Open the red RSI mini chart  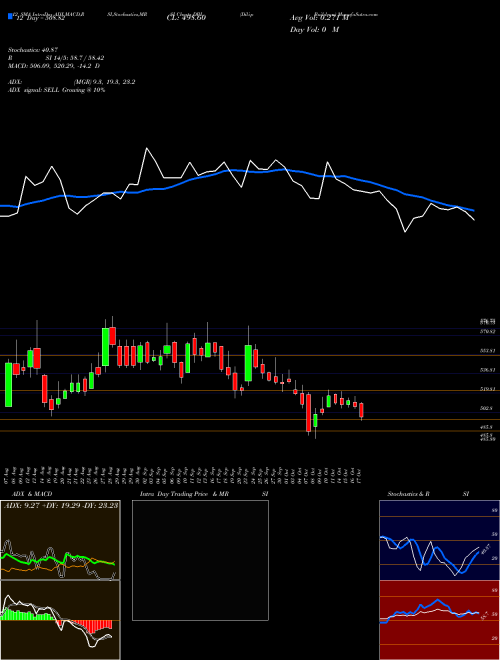tap(439, 620)
